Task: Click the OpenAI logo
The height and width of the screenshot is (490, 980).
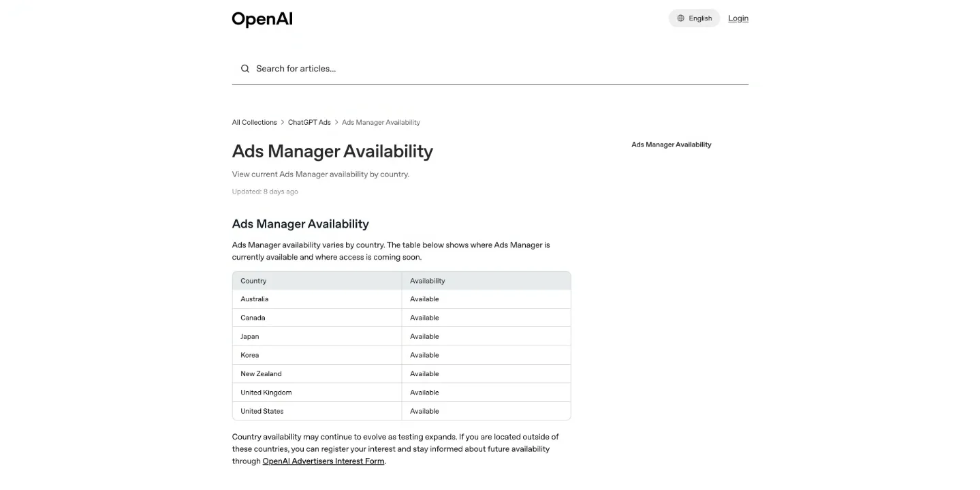Action: pyautogui.click(x=262, y=19)
